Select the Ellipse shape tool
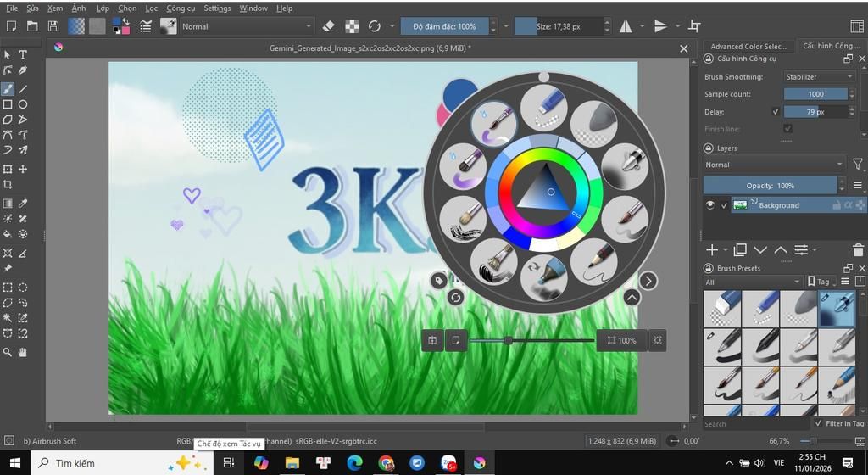The image size is (868, 475). 23,104
